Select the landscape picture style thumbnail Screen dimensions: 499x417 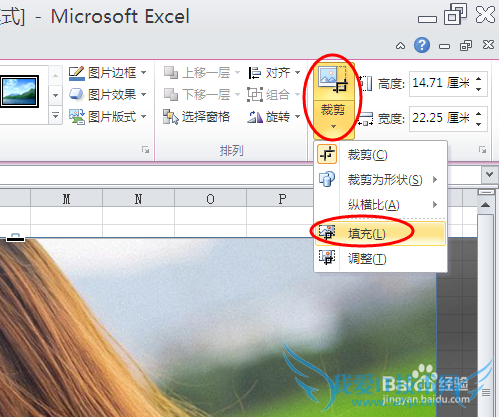tap(19, 91)
